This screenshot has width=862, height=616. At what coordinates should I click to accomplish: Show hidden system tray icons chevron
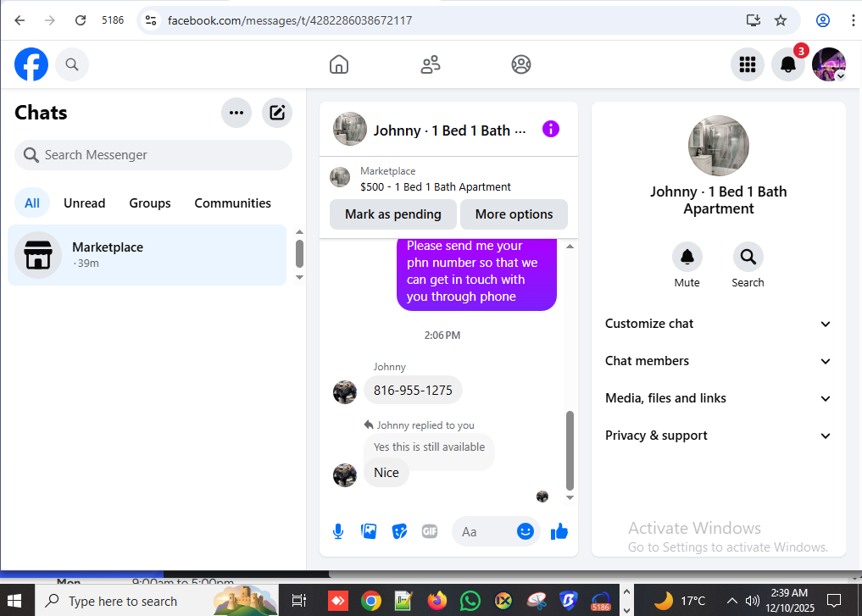click(731, 601)
